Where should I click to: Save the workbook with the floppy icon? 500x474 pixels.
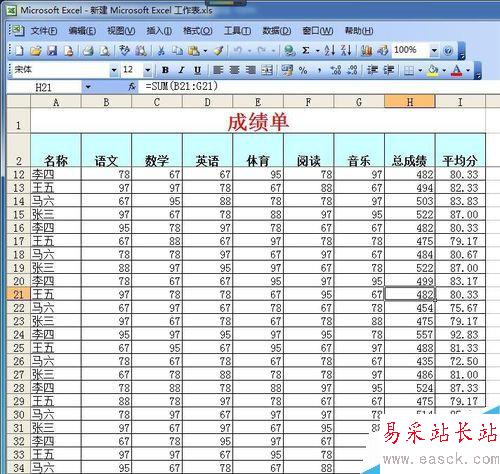click(x=52, y=51)
